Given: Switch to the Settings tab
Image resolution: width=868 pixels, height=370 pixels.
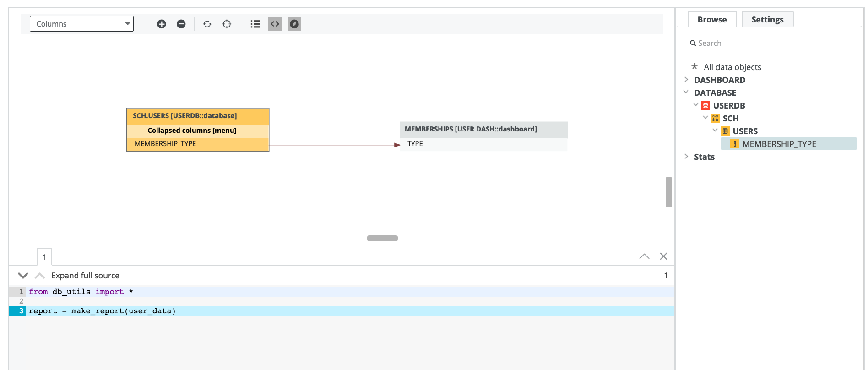Looking at the screenshot, I should 767,20.
